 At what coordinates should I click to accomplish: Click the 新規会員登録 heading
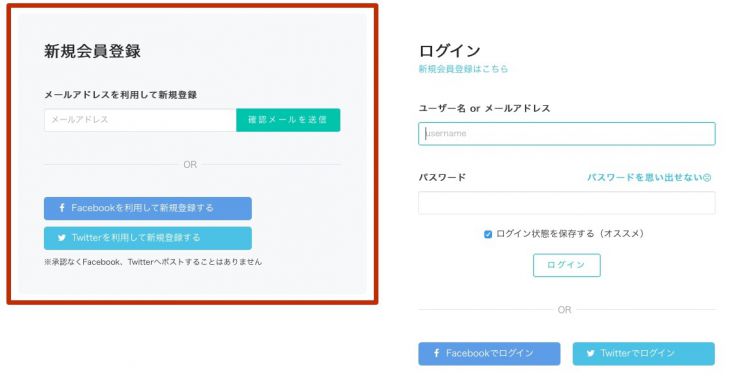point(92,51)
